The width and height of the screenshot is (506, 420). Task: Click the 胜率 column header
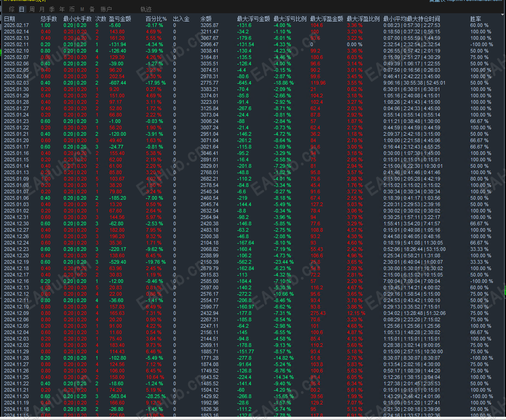point(475,19)
